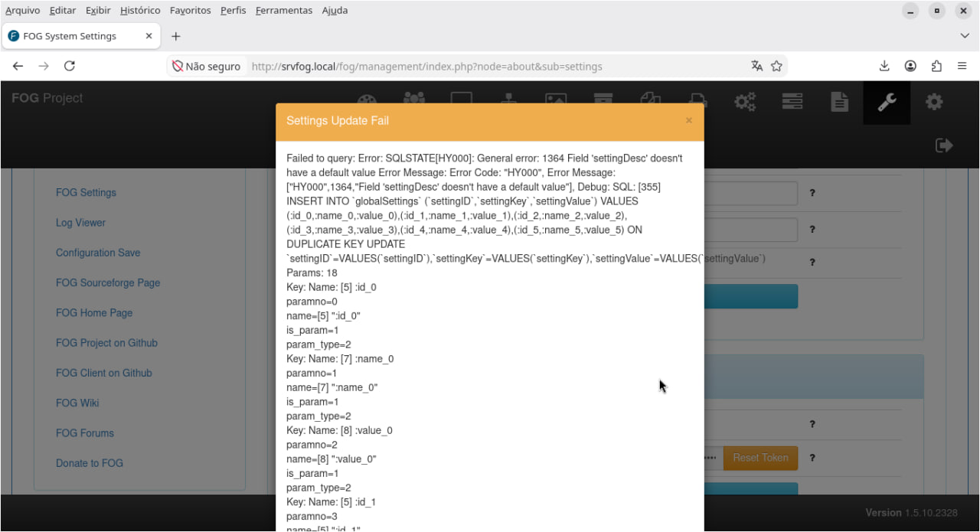980x532 pixels.
Task: Open the Exibir menu
Action: 98,11
